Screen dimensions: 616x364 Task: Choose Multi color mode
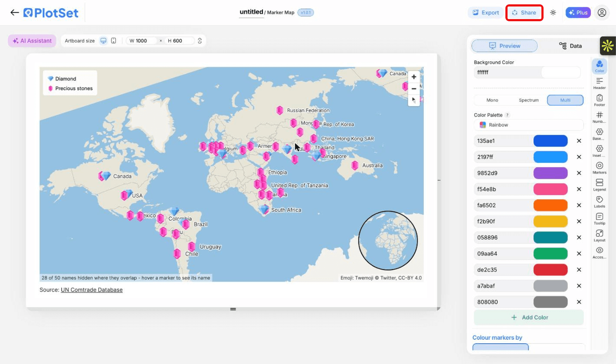tap(565, 100)
